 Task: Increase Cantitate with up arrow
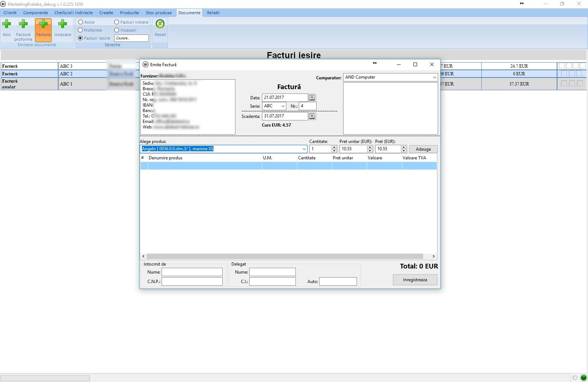coord(334,147)
